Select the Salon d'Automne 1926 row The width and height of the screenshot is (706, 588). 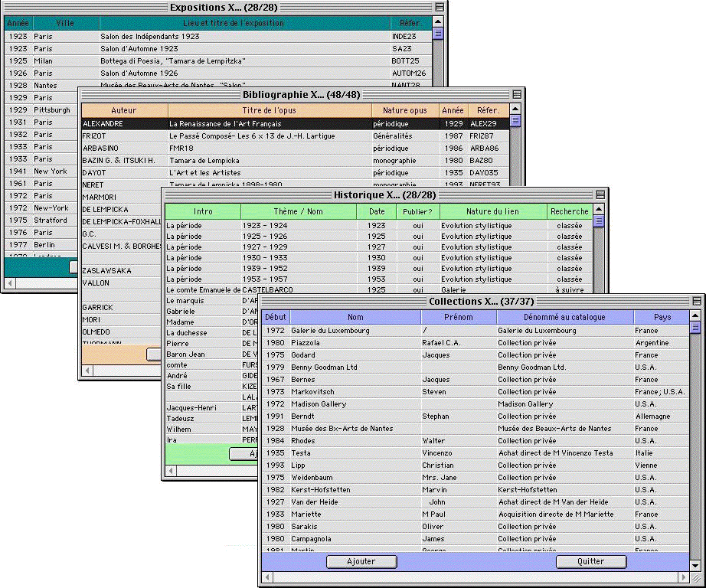click(218, 73)
